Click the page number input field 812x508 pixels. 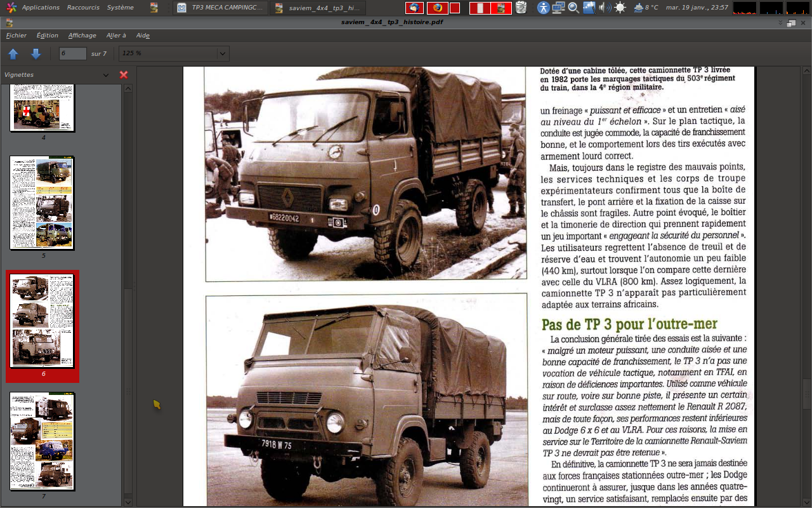[73, 54]
